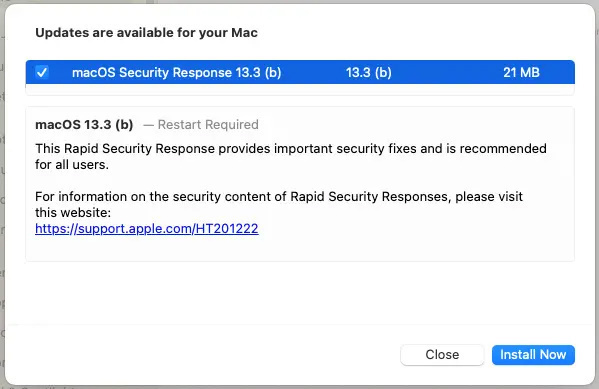This screenshot has width=599, height=389.
Task: Click the macOS 13.3 (b) bold heading
Action: pyautogui.click(x=84, y=125)
